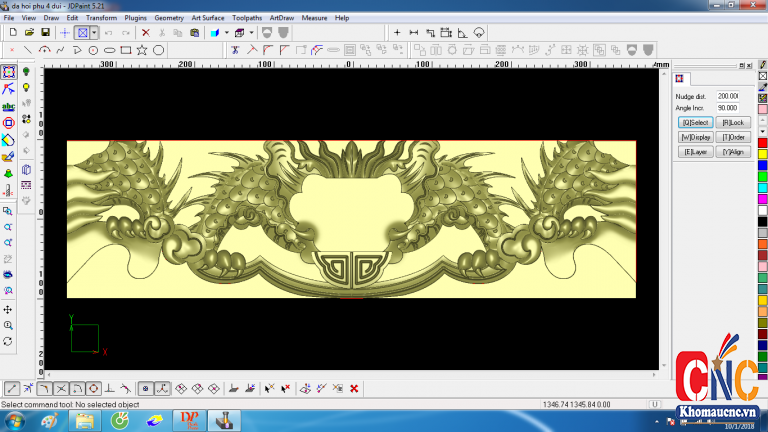Expand the select-box tool dropdown arrow
The image size is (768, 432).
point(94,33)
